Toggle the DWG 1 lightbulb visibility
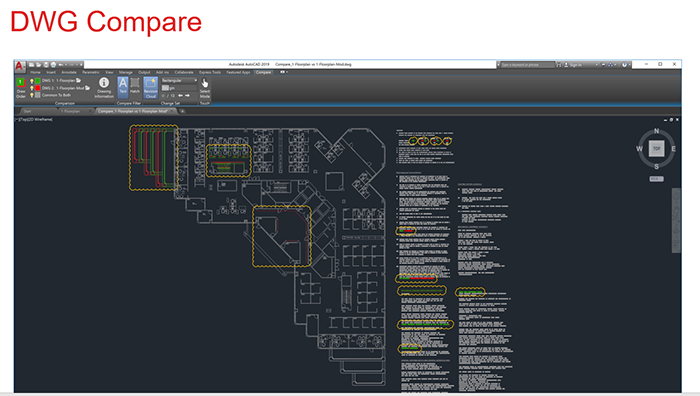Viewport: 700px width, 396px height. (32, 81)
